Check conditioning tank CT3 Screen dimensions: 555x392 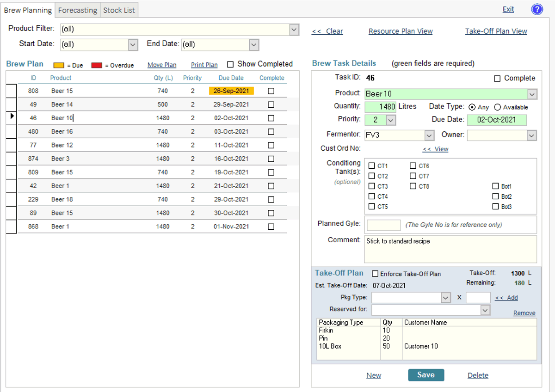point(371,186)
